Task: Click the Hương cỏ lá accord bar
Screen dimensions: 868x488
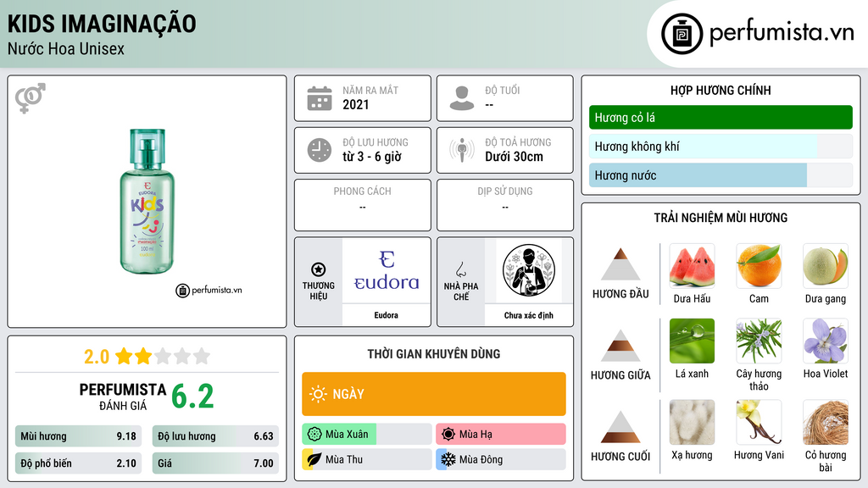Action: [721, 117]
